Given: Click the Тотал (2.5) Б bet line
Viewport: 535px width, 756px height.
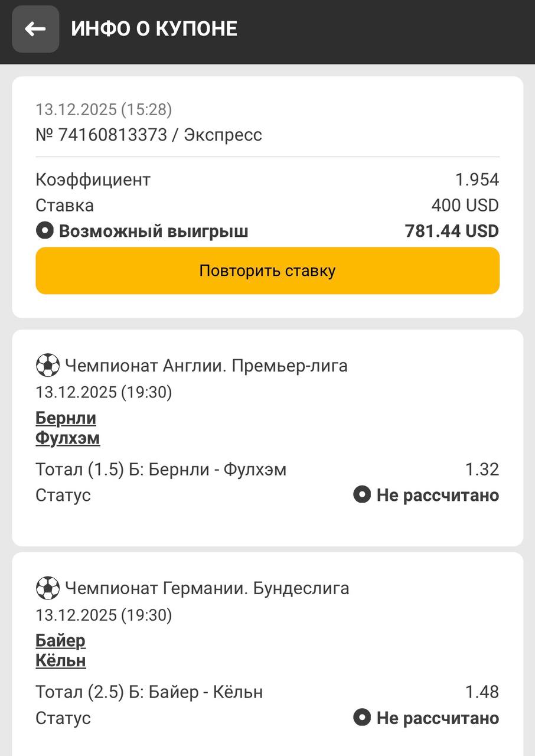Looking at the screenshot, I should [149, 692].
